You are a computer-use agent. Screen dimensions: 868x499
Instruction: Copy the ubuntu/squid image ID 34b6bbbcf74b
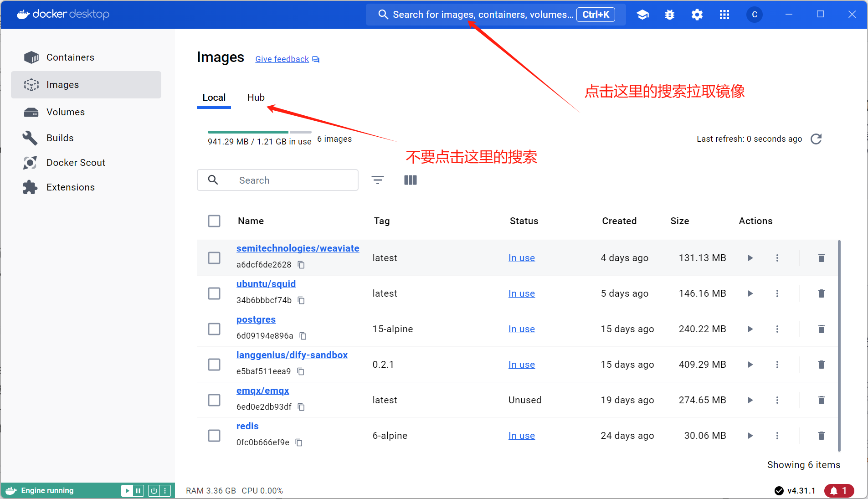[x=301, y=300]
